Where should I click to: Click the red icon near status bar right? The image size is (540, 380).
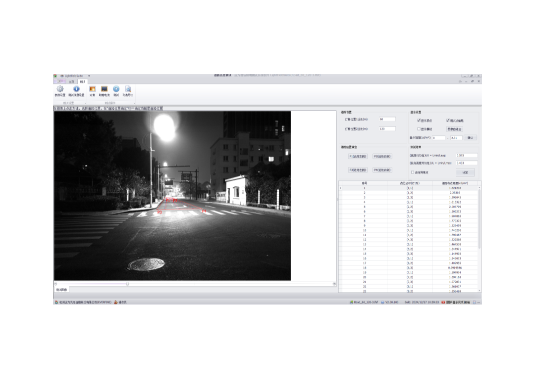coord(443,302)
